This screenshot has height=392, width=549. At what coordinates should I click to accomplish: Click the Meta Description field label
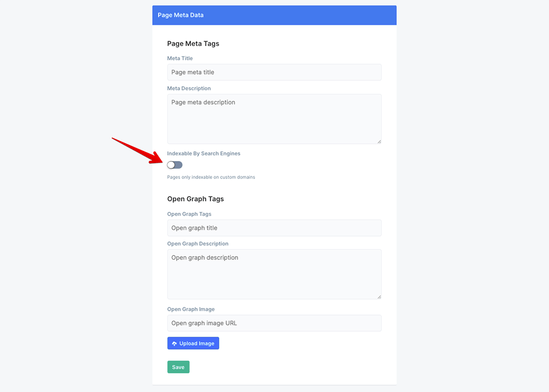(189, 88)
